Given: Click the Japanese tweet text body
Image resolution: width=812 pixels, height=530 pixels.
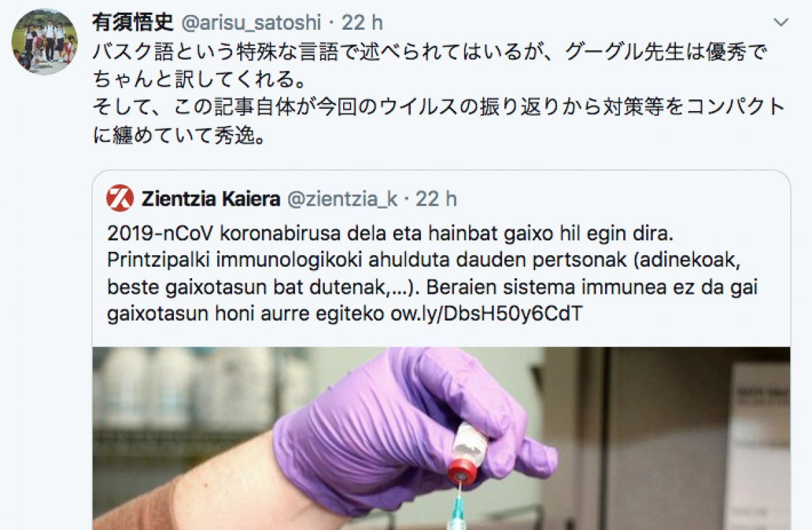Looking at the screenshot, I should click(x=438, y=93).
